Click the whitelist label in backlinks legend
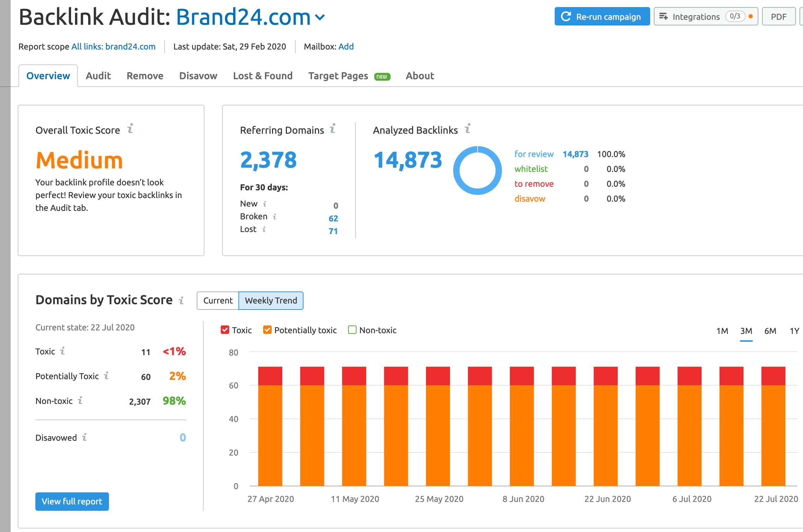The height and width of the screenshot is (532, 803). coord(531,169)
